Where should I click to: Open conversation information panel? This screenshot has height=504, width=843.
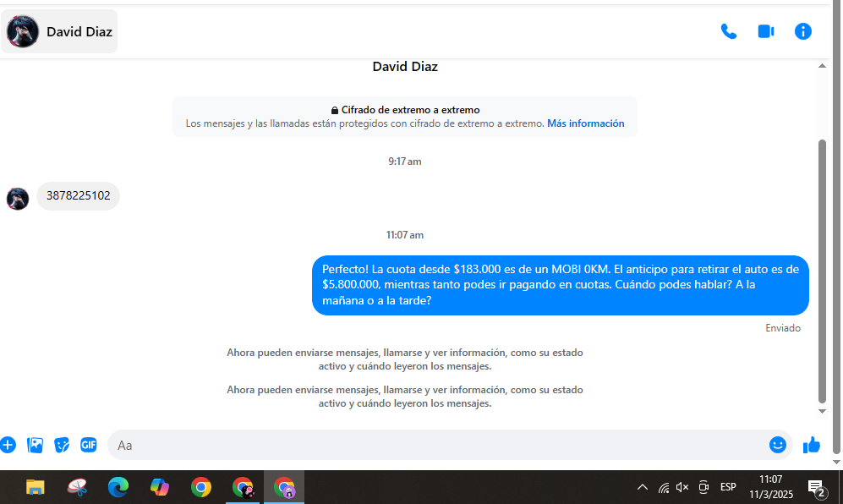tap(802, 32)
